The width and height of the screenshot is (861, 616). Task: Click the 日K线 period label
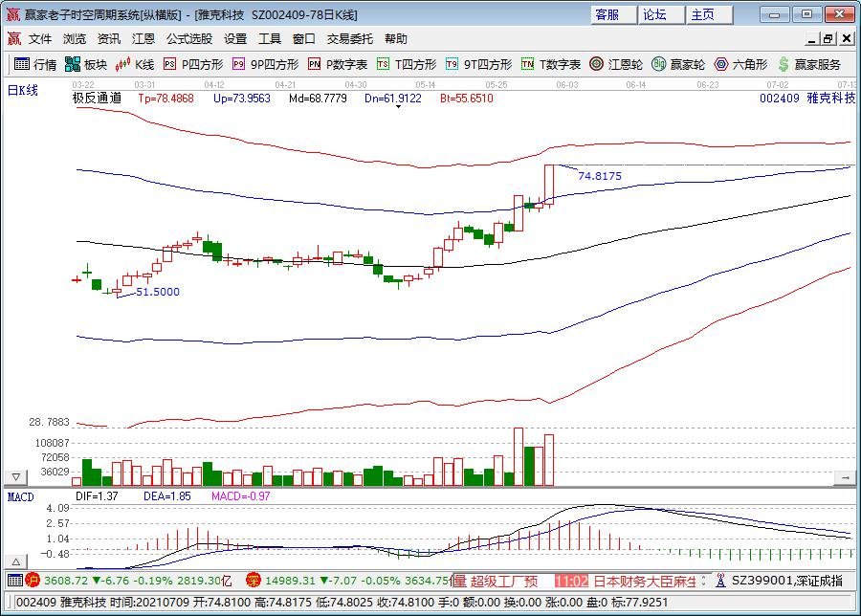click(x=23, y=90)
